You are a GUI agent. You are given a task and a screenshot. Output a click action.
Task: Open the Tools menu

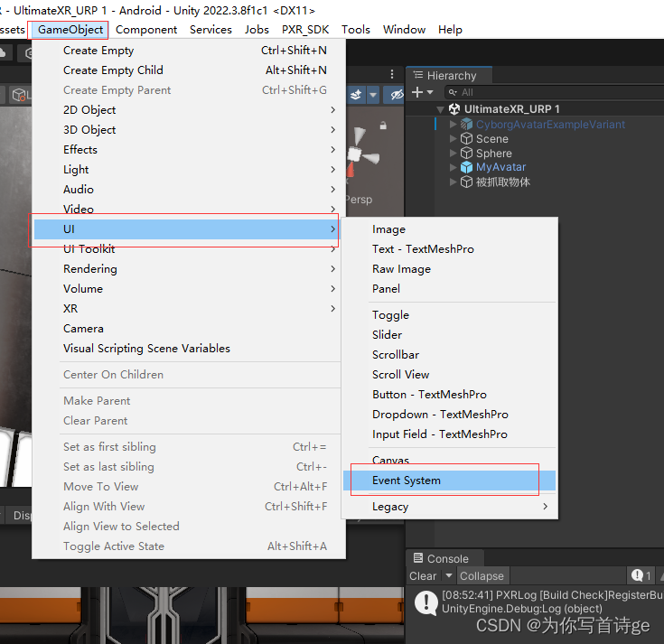356,30
